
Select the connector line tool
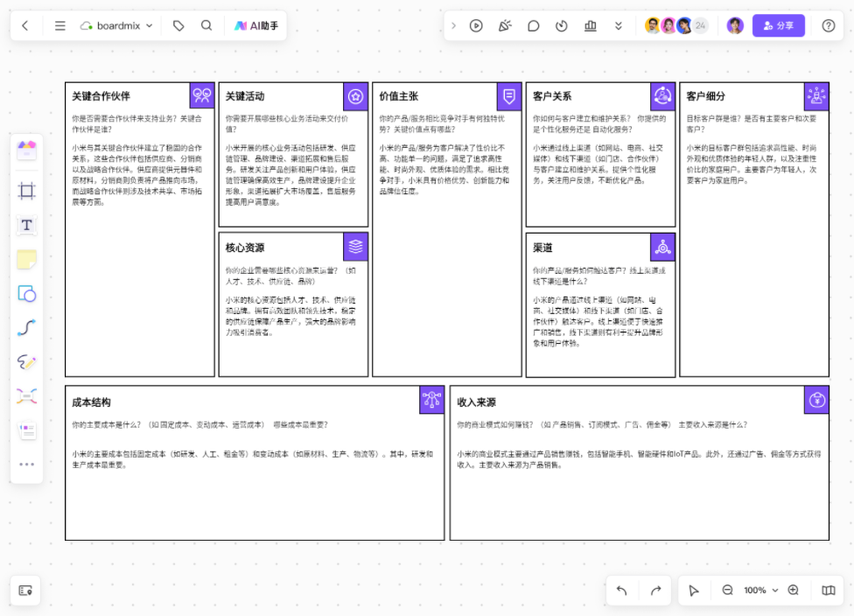26,327
